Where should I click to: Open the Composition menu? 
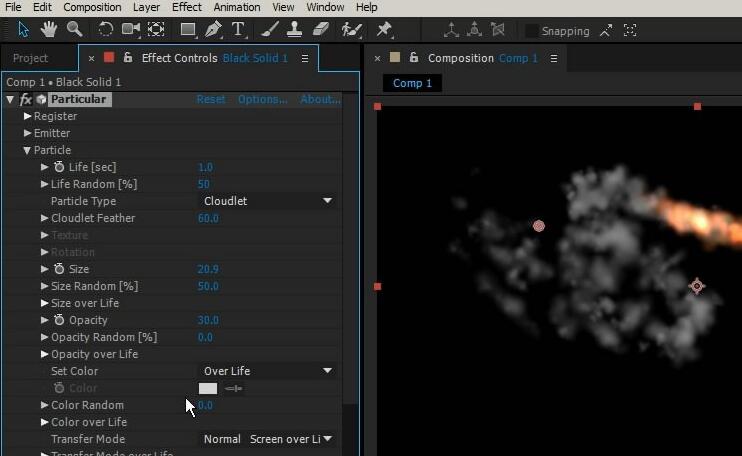click(92, 7)
